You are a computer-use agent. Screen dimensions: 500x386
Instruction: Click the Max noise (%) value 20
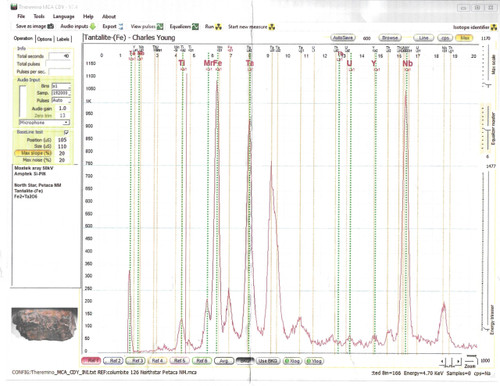click(x=62, y=160)
